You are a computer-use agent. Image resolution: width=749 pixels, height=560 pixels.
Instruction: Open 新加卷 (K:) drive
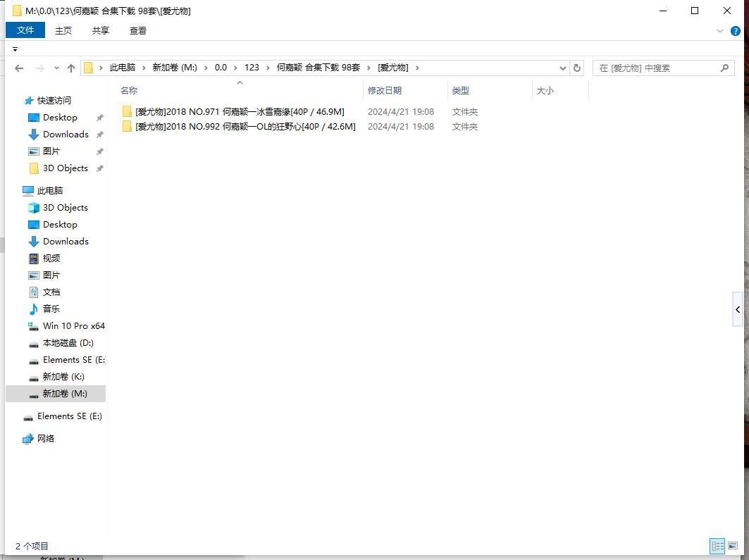[63, 377]
